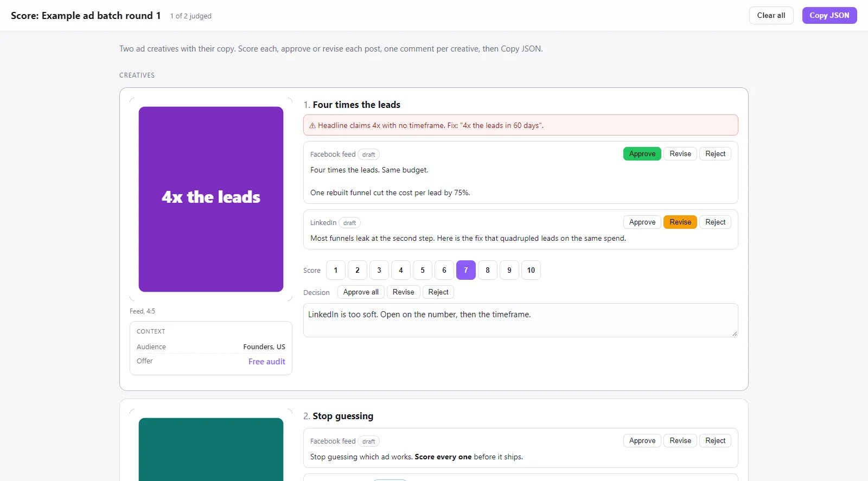Click the draft badge next to Facebook feed in creative 1
Viewport: 868px width, 481px height.
point(369,155)
